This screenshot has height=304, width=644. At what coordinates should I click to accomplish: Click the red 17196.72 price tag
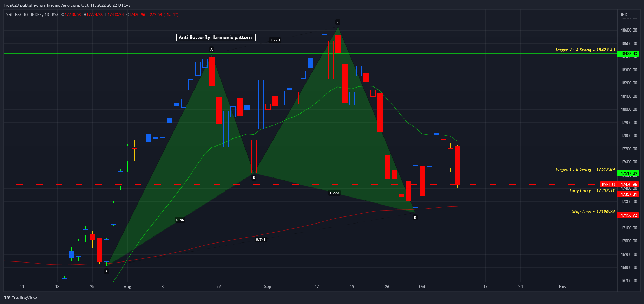coord(629,215)
